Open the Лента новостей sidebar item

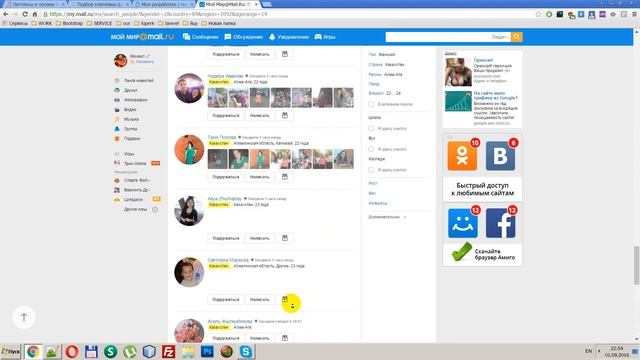click(134, 80)
